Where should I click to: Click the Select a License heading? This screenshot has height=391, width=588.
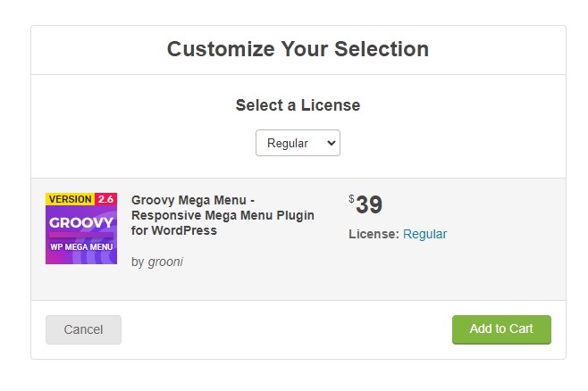tap(298, 105)
